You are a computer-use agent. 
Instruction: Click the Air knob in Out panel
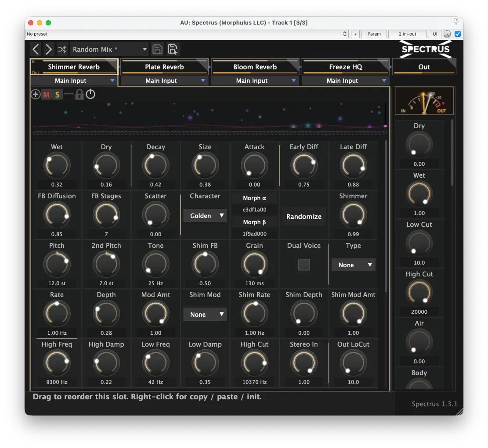[419, 342]
